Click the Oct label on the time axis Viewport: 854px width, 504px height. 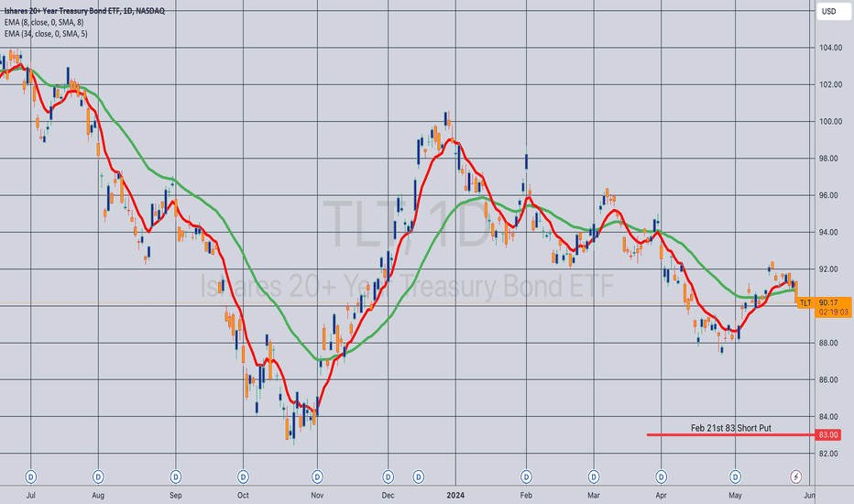[x=243, y=495]
